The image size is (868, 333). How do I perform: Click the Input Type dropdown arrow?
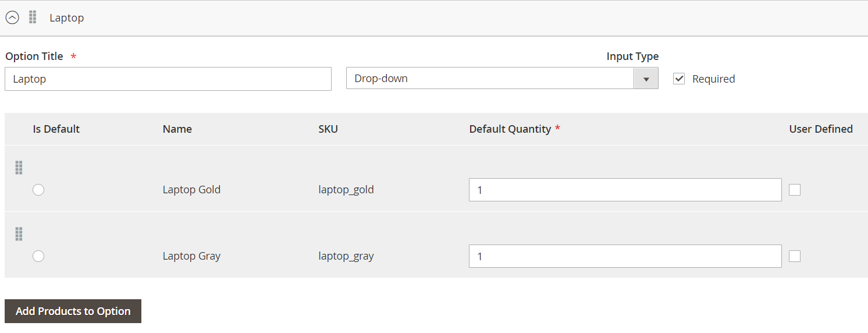pyautogui.click(x=646, y=79)
